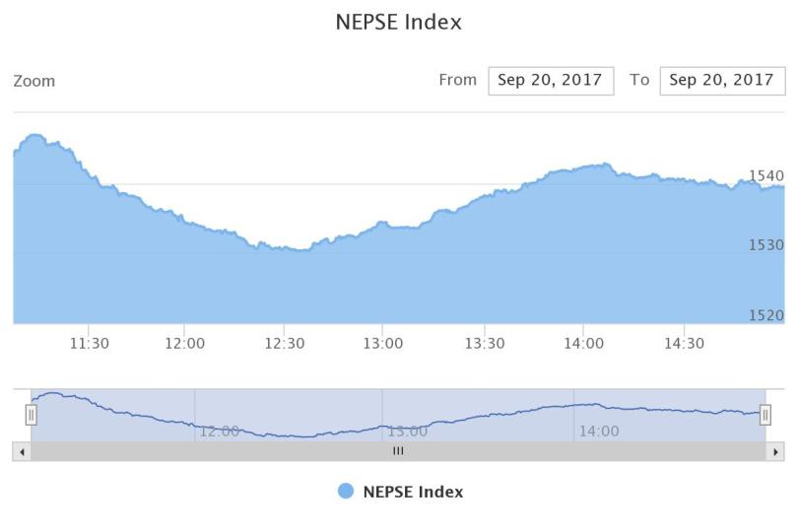Click the 13:00 label inside the navigator
798x532 pixels.
coord(408,431)
